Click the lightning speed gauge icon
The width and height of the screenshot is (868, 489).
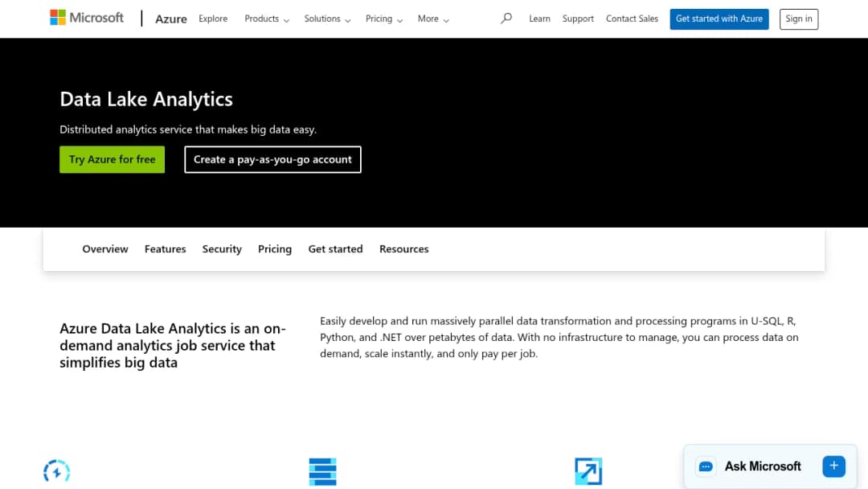click(56, 471)
